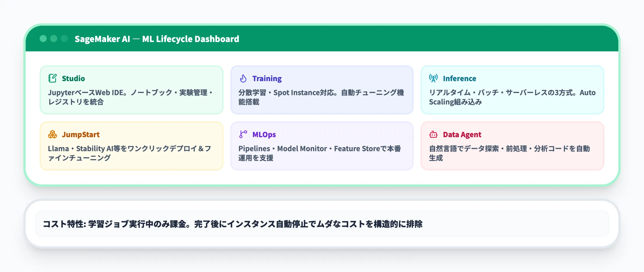The width and height of the screenshot is (644, 272).
Task: Click the JumpStart honeycomb icon
Action: coord(52,134)
